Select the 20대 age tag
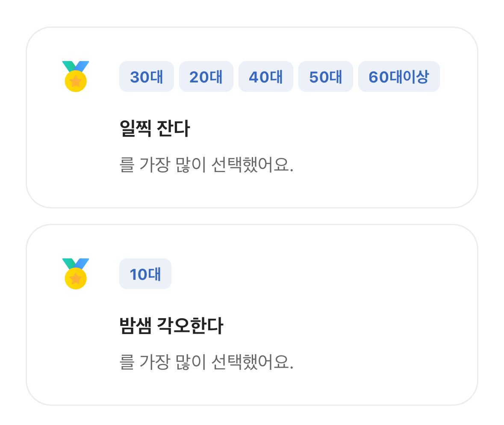 pyautogui.click(x=206, y=77)
